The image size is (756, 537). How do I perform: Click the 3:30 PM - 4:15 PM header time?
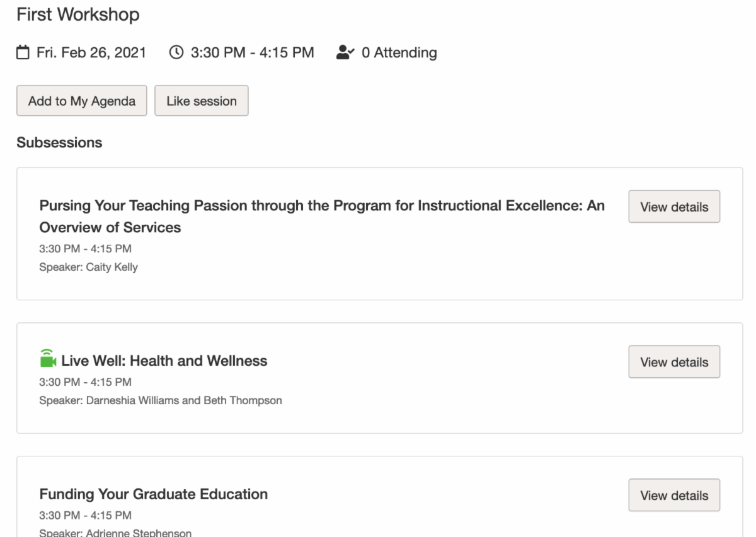(252, 53)
